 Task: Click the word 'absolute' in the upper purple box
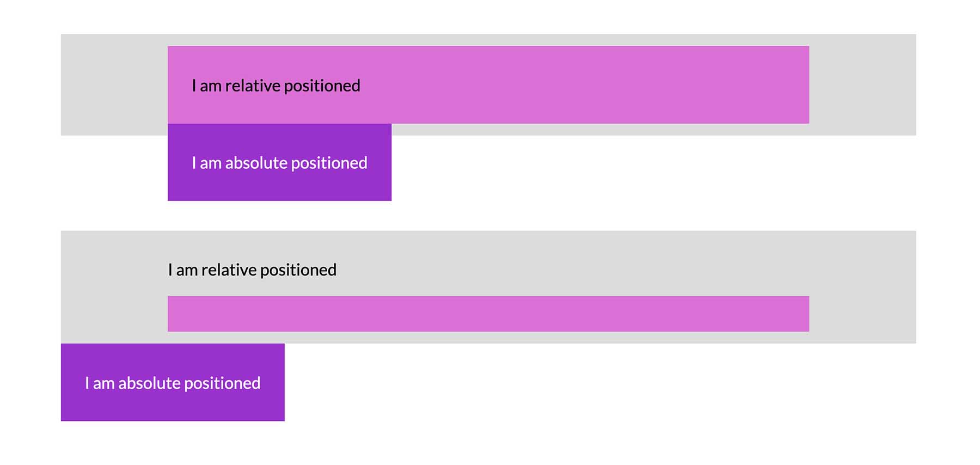point(256,163)
